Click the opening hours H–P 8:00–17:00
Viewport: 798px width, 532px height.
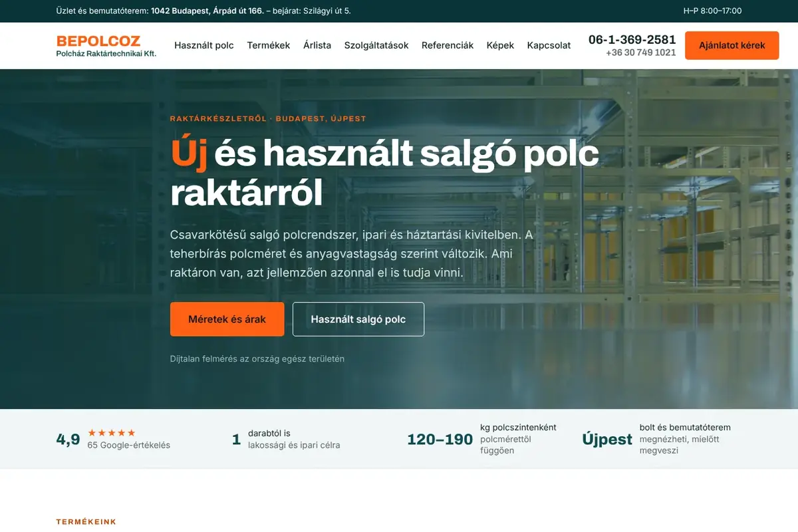point(712,11)
